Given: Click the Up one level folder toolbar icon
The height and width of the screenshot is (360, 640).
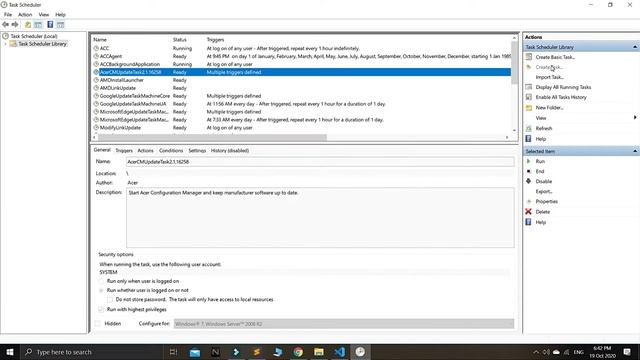Looking at the screenshot, I should point(28,24).
